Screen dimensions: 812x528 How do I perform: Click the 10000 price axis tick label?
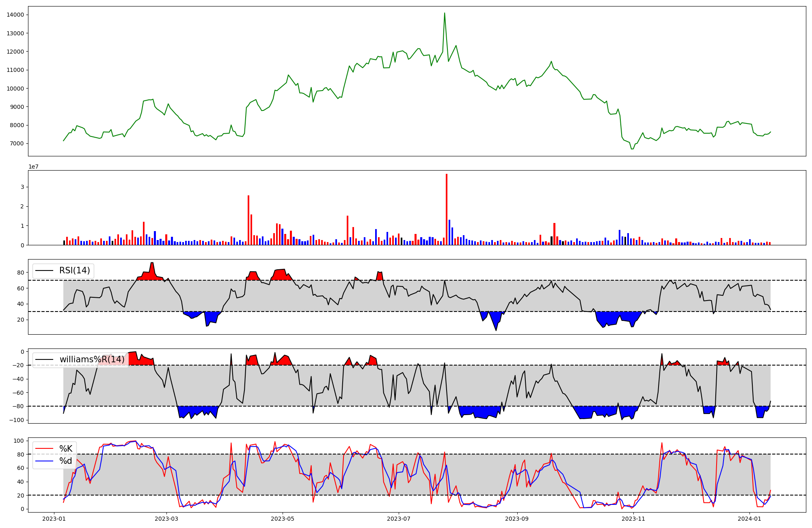(x=15, y=89)
